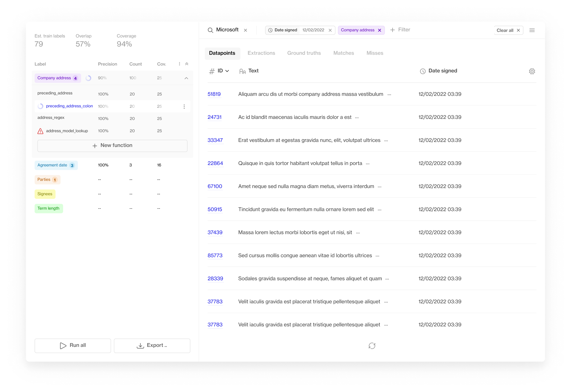Click the Run all button
The width and height of the screenshot is (571, 392).
(73, 346)
